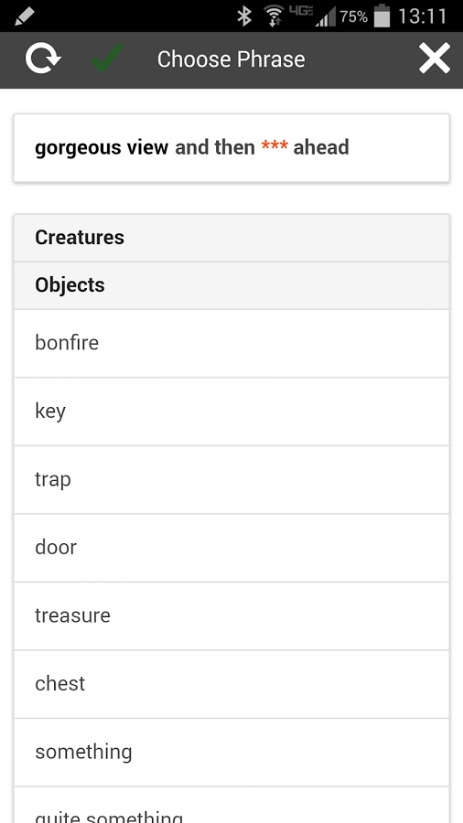The image size is (463, 823).
Task: Tap the 'gorgeous view' bold phrase text
Action: (101, 147)
